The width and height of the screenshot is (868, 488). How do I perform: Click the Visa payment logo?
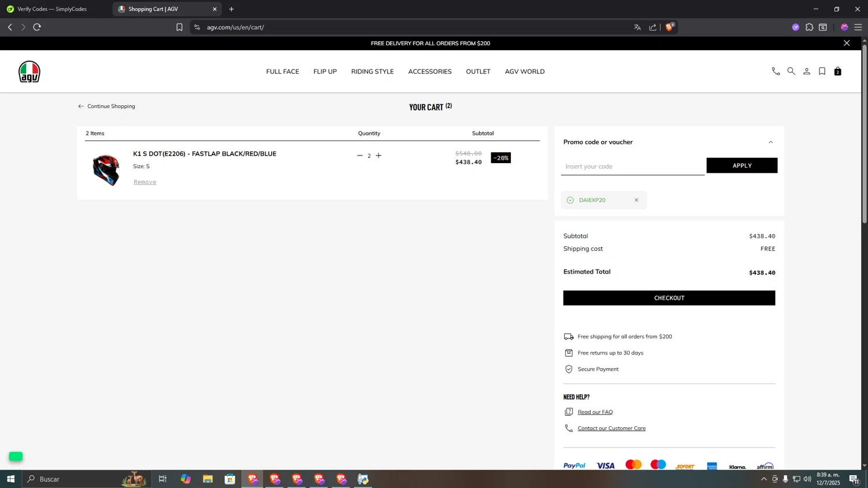[605, 466]
